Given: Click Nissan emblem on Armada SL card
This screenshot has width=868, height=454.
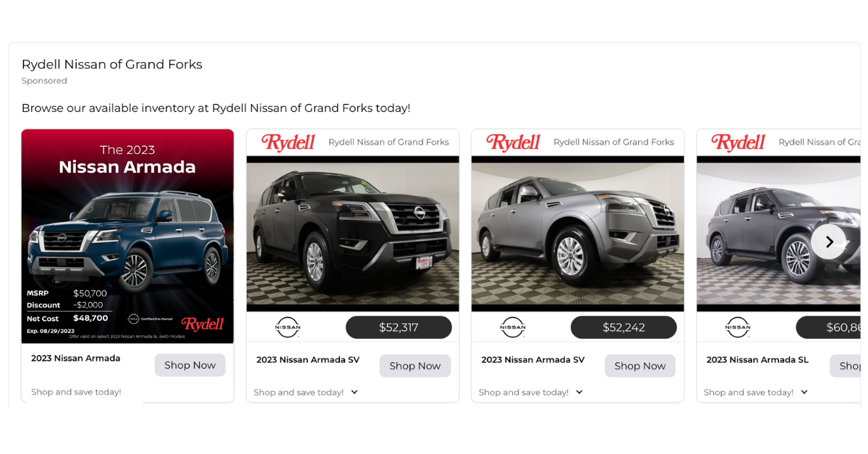Looking at the screenshot, I should click(x=738, y=327).
